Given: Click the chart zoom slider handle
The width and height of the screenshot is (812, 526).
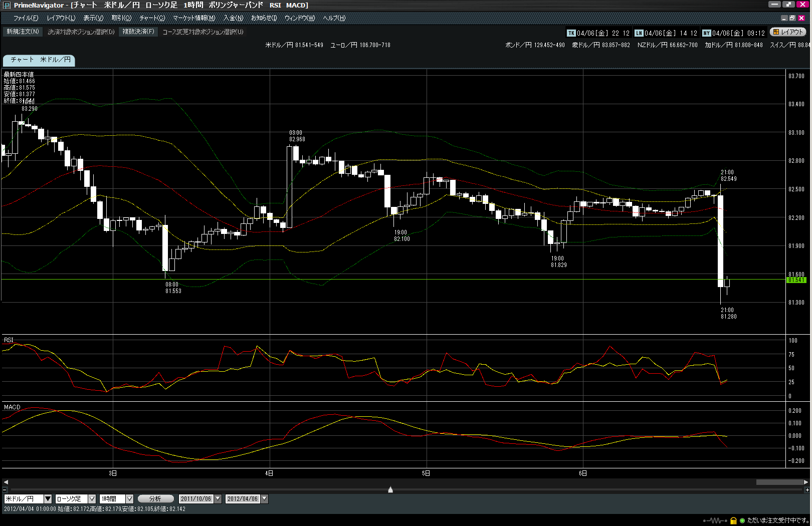Looking at the screenshot, I should (390, 489).
